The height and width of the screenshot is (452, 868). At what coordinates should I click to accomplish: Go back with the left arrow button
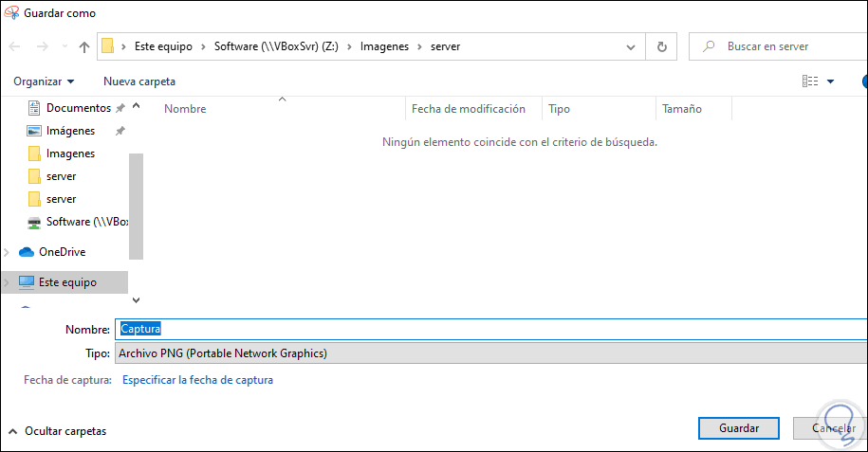click(x=15, y=47)
